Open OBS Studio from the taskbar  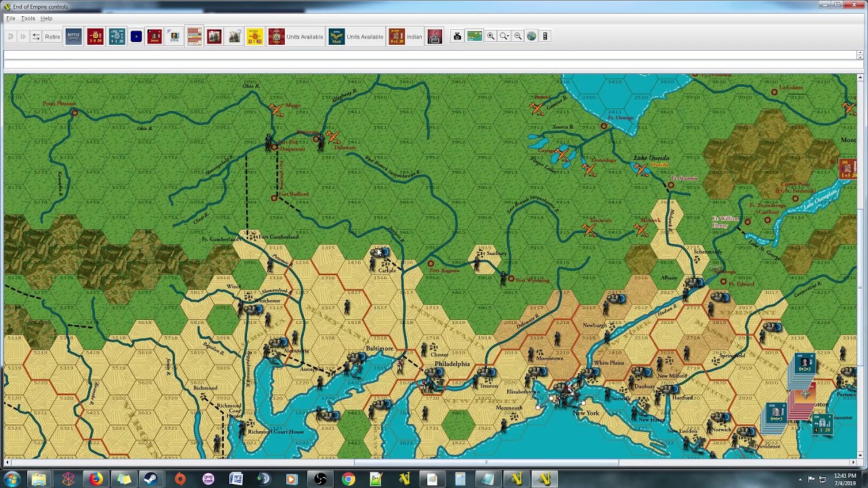point(320,479)
